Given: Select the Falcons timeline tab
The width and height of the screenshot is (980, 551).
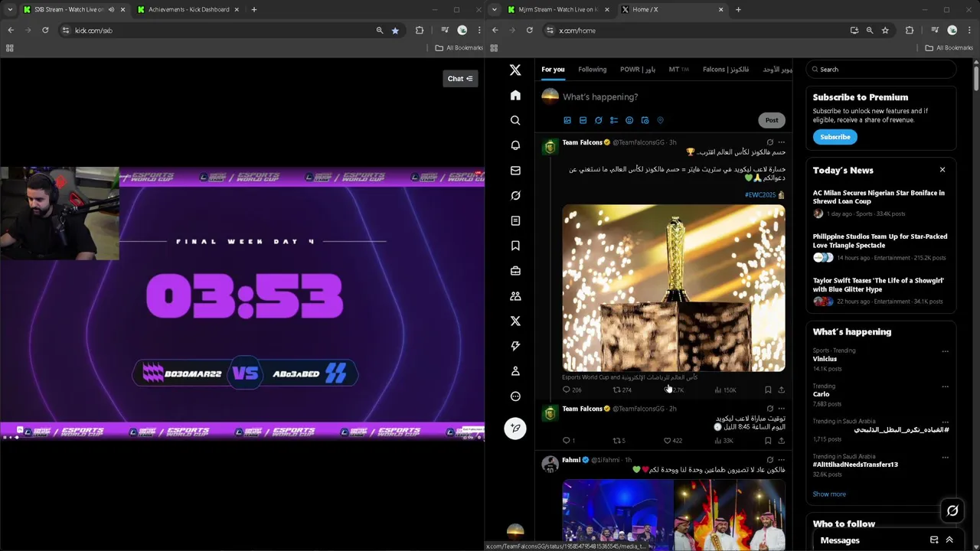Looking at the screenshot, I should (726, 70).
